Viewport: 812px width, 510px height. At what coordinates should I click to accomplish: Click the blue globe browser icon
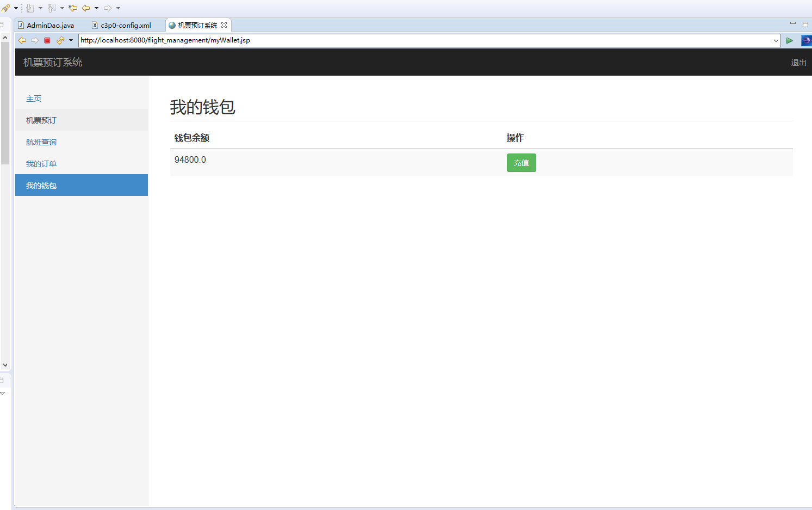(807, 40)
